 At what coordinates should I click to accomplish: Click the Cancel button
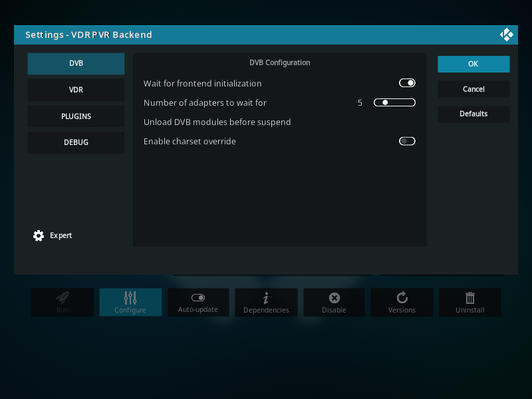tap(473, 89)
